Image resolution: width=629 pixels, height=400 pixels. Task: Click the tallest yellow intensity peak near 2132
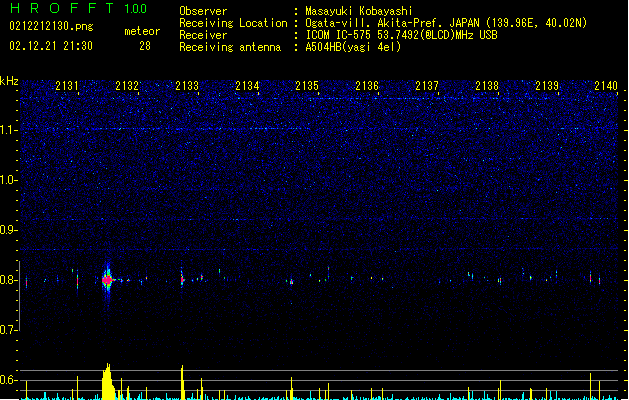click(108, 381)
